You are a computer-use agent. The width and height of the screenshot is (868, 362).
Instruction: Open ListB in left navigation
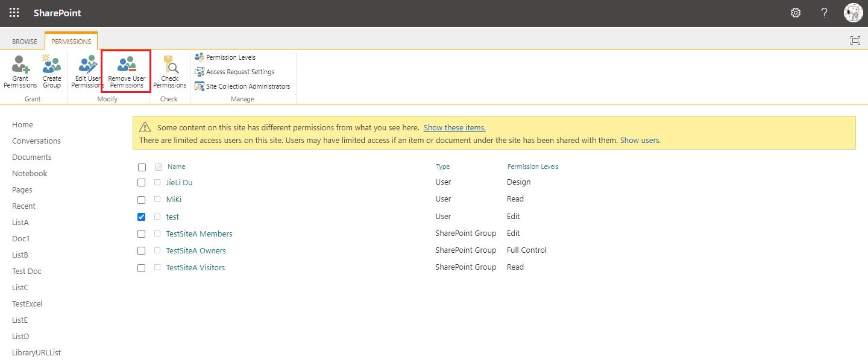[x=20, y=255]
